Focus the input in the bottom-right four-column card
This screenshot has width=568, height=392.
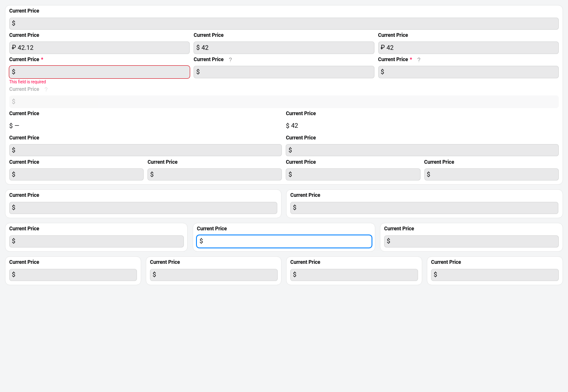pos(494,275)
